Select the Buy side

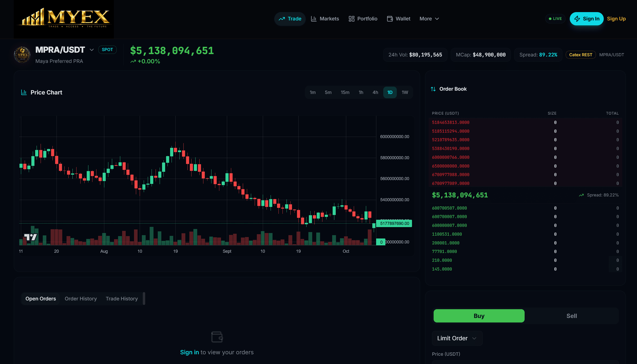pyautogui.click(x=479, y=316)
